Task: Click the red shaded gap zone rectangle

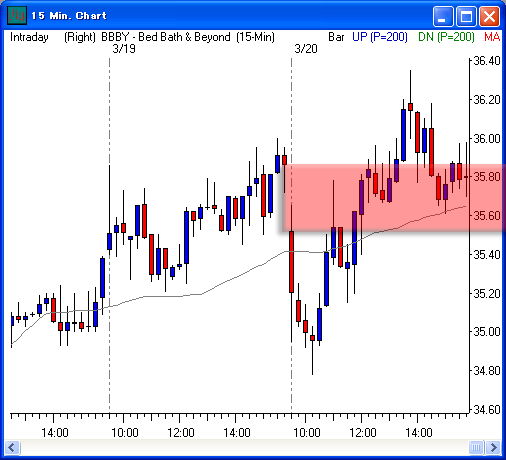Action: click(394, 197)
